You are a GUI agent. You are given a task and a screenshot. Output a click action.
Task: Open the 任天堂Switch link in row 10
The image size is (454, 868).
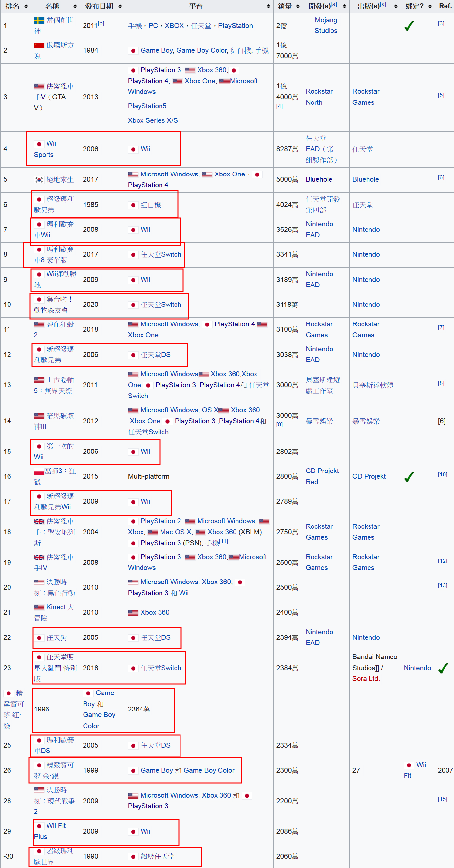coord(161,305)
